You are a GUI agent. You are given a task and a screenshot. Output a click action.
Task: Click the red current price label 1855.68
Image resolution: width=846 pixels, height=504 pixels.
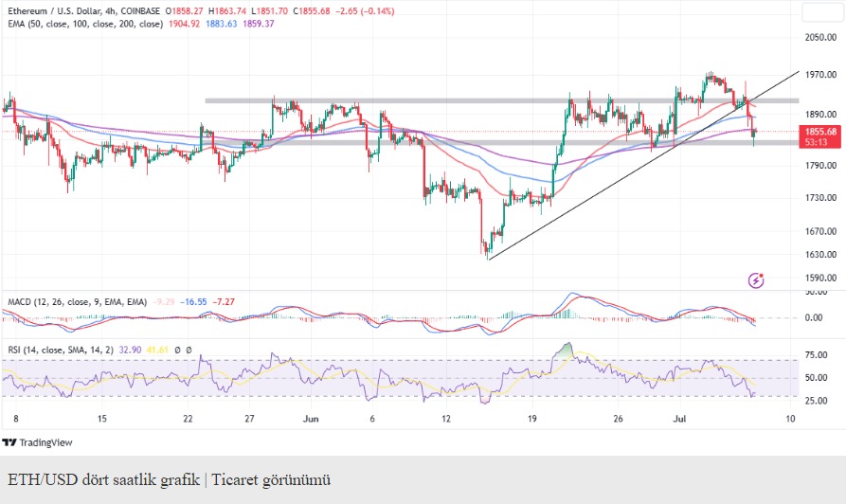(820, 132)
